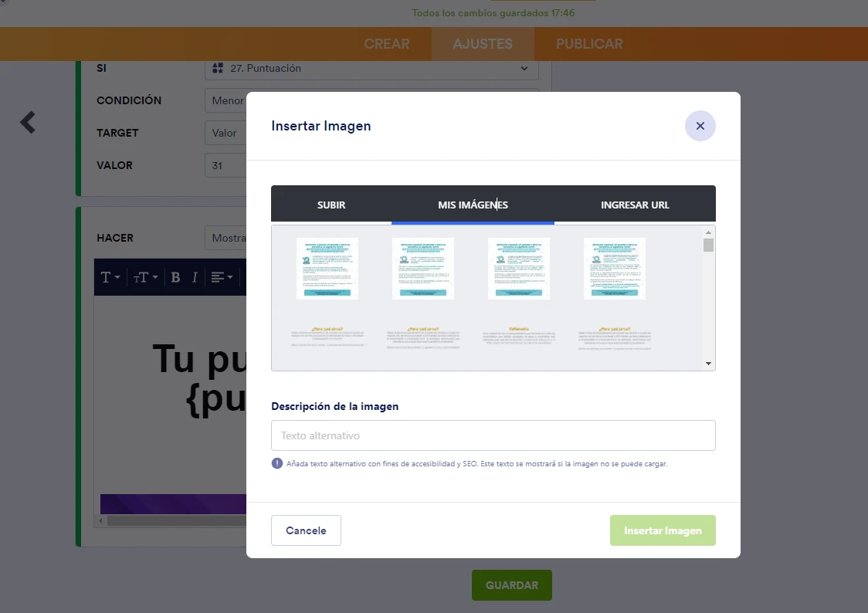The image size is (868, 613).
Task: Apply bold formatting in the text editor
Action: click(x=175, y=277)
